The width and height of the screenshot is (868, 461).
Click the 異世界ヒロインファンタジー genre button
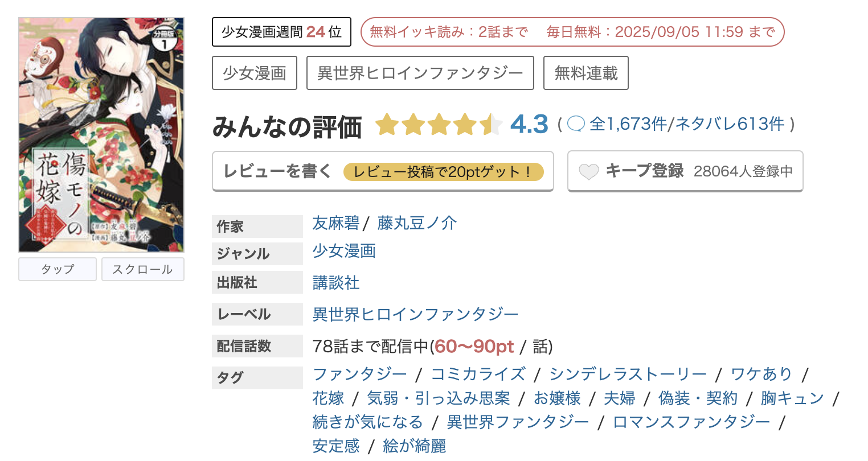[420, 72]
